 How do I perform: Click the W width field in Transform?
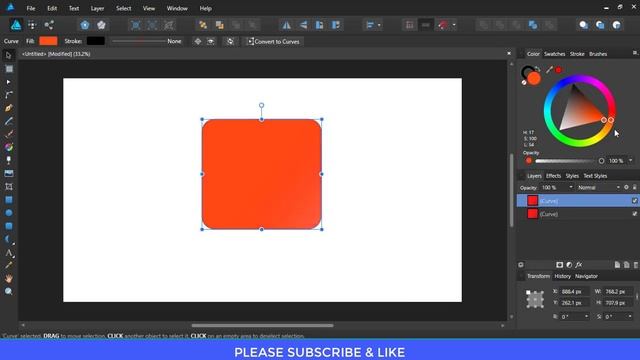(618, 291)
